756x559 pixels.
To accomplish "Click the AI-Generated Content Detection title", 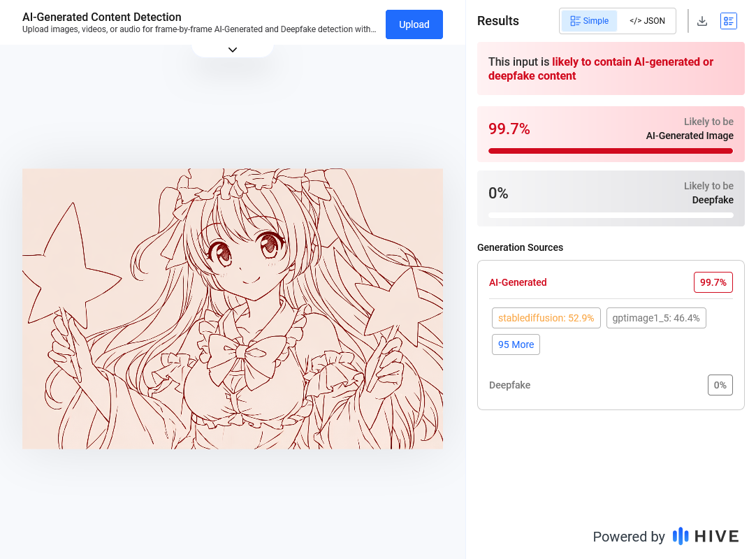I will [x=102, y=17].
